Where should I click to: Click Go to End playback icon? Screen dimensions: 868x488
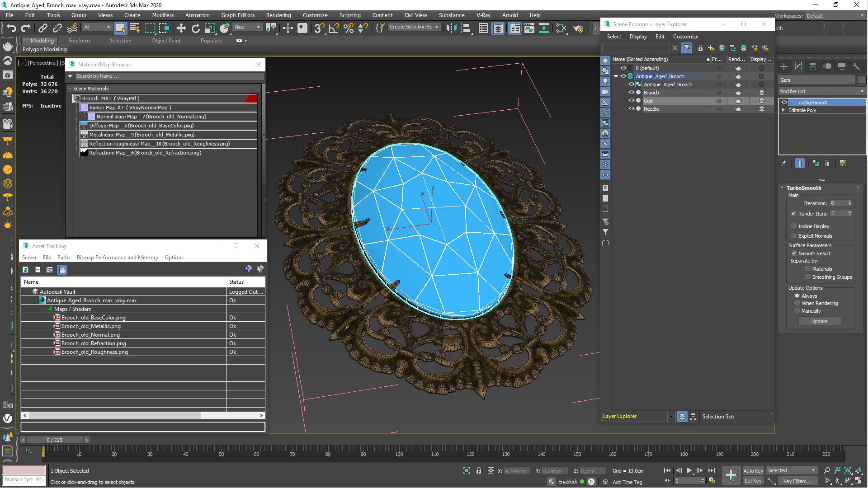tap(712, 470)
